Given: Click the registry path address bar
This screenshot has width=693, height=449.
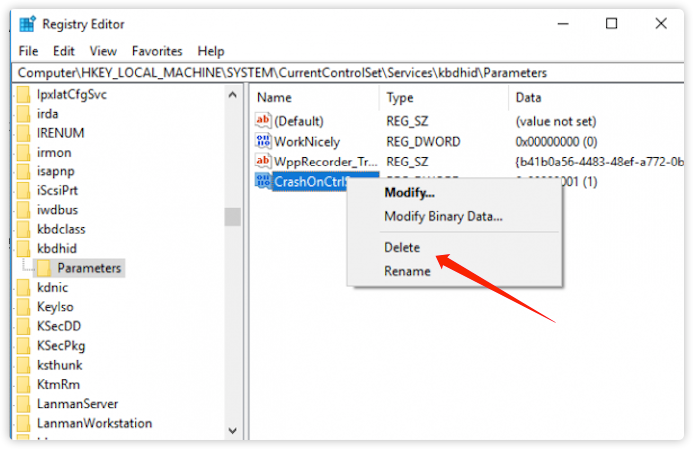Looking at the screenshot, I should 348,73.
